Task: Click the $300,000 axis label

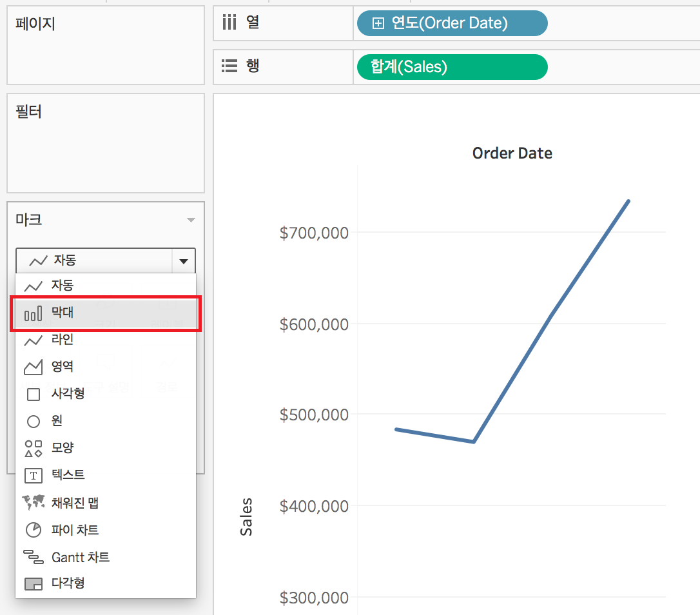Action: (x=314, y=598)
